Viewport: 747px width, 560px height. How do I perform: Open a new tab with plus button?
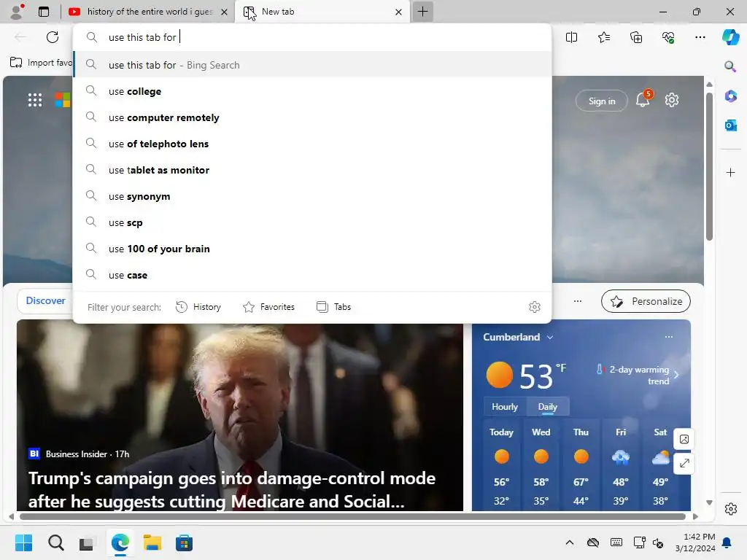pos(422,12)
